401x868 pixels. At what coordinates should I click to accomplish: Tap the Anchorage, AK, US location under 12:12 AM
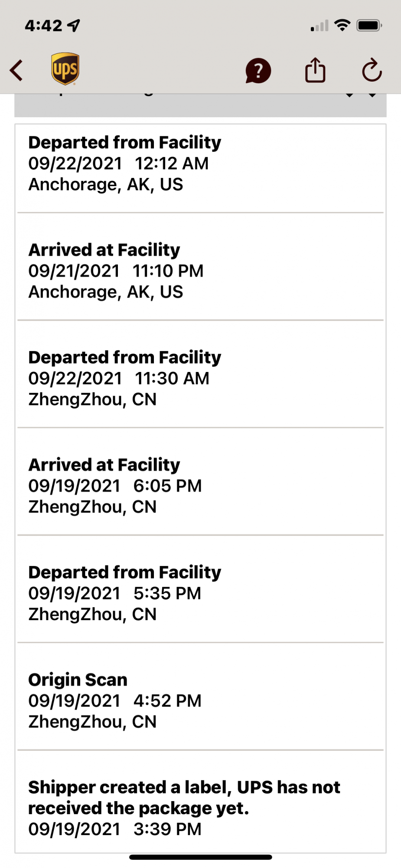click(106, 184)
